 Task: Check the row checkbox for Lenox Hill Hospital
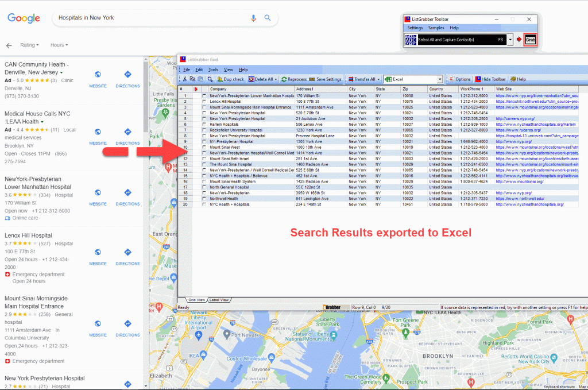[x=204, y=101]
